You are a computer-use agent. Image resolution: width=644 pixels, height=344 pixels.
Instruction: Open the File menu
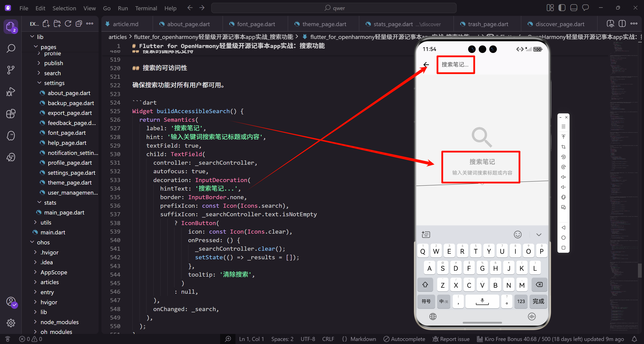[x=24, y=8]
